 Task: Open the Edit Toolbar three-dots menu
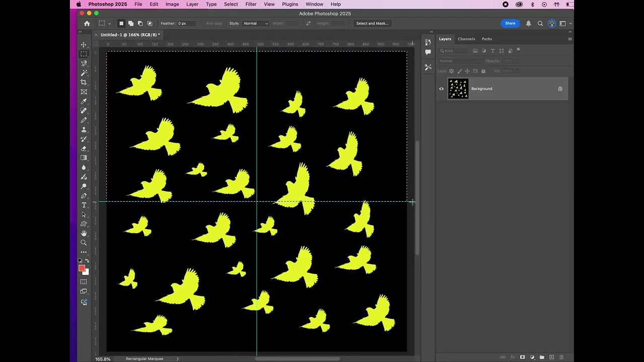[84, 252]
